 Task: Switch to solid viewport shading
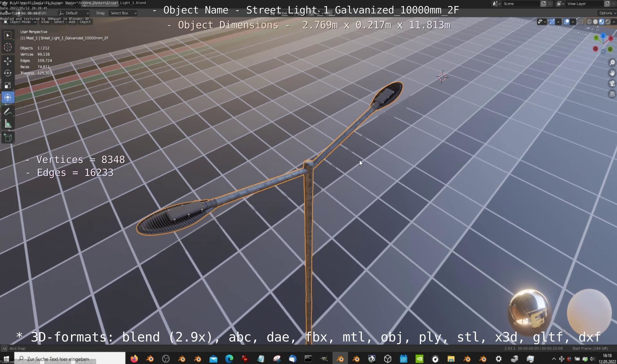595,22
